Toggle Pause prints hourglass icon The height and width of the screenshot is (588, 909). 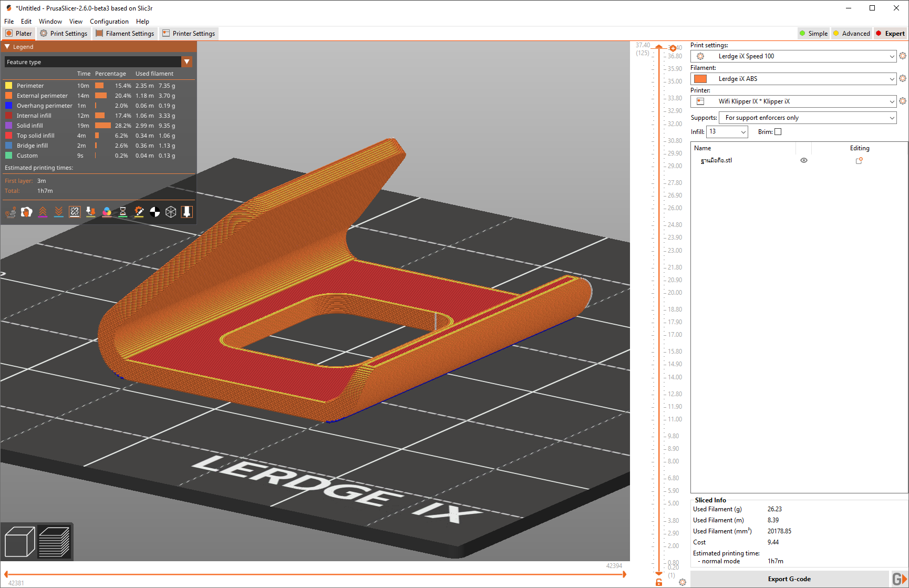(x=123, y=212)
